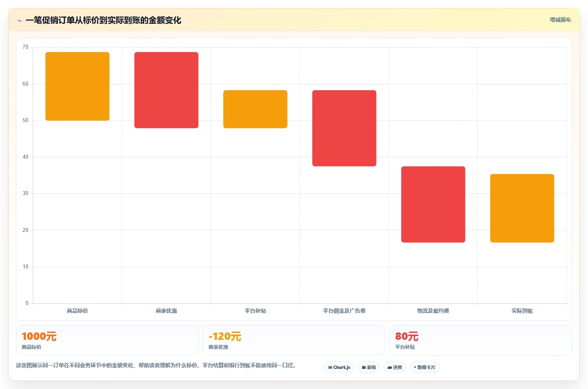Click the 商家优惠 x-axis label

point(166,311)
